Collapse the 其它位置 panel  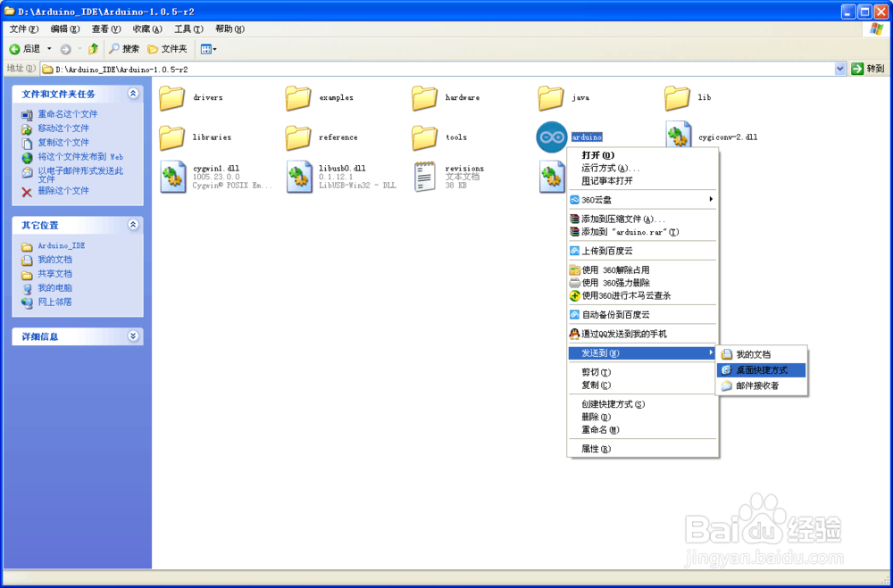(x=133, y=225)
